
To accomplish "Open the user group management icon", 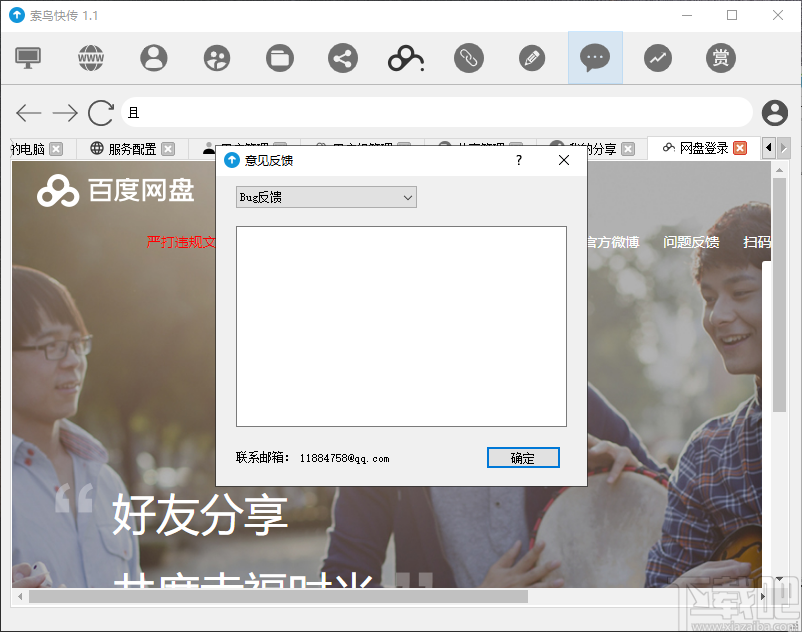I will (x=217, y=58).
